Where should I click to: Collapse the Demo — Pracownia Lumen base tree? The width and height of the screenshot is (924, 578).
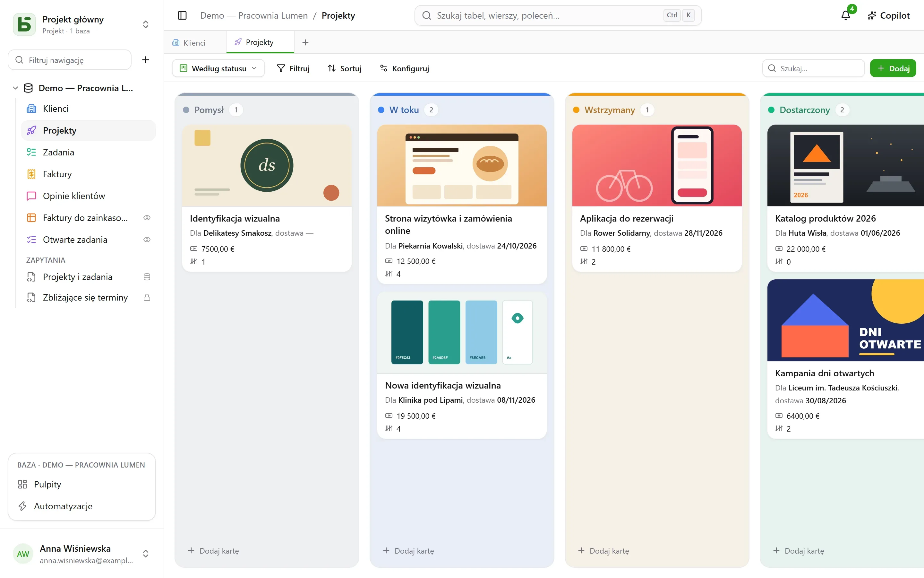click(x=15, y=88)
